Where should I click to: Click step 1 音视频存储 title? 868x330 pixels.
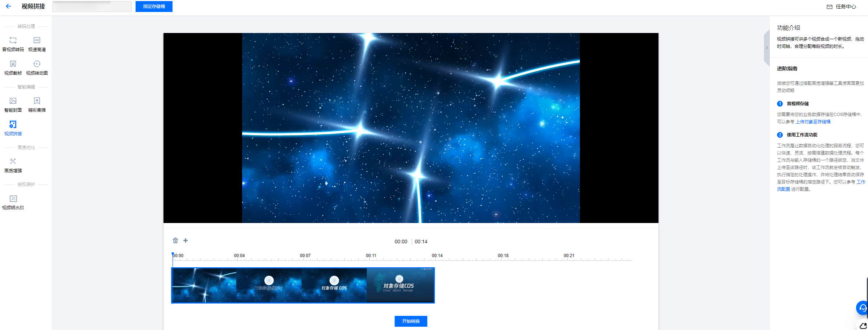pos(797,104)
